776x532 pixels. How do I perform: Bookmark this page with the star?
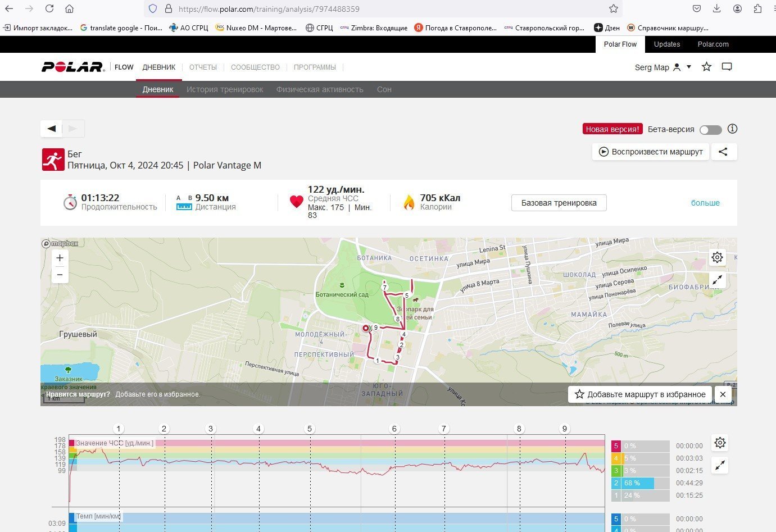[614, 8]
